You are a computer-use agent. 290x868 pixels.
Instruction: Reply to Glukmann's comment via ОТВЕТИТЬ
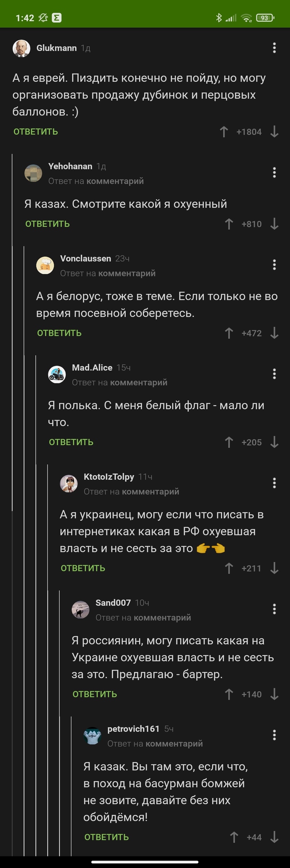pyautogui.click(x=36, y=132)
